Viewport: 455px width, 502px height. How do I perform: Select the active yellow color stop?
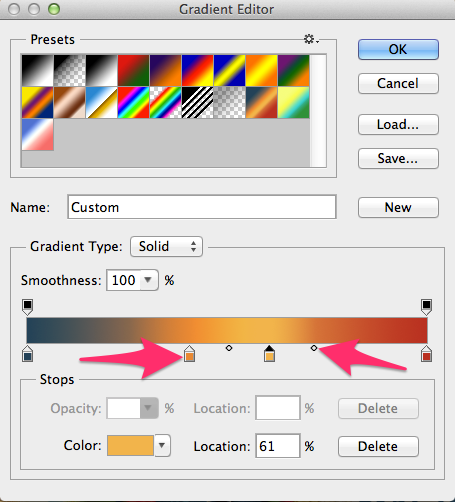click(x=269, y=354)
